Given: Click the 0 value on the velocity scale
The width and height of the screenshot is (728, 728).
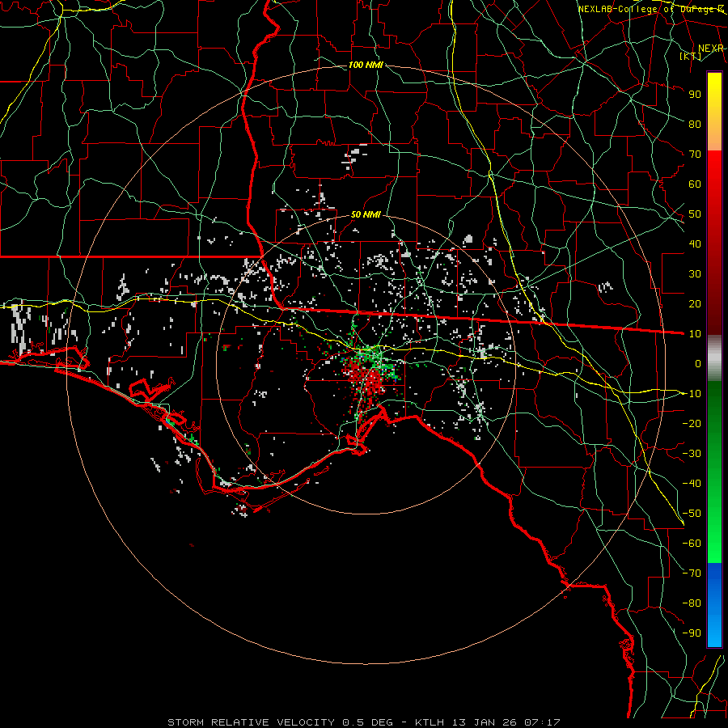Looking at the screenshot, I should click(x=698, y=363).
